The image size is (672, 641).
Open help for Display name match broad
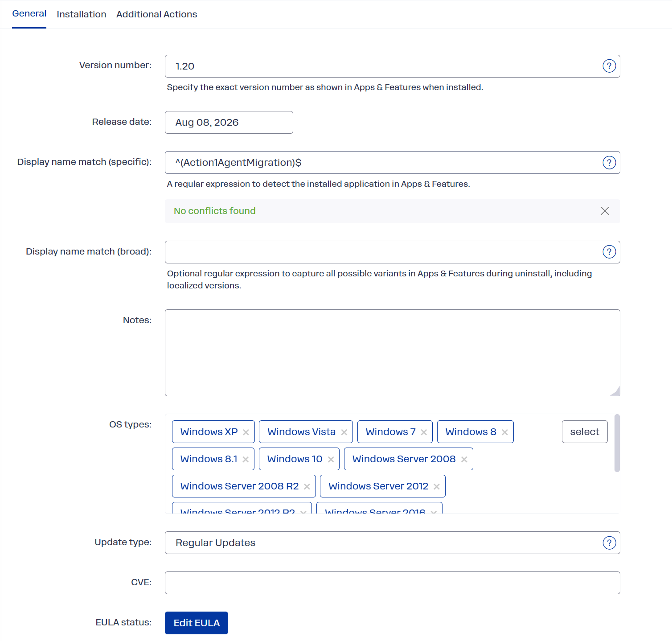609,252
